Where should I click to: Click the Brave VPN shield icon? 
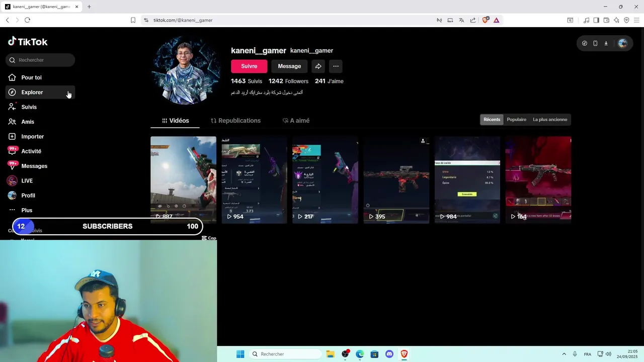[x=626, y=20]
